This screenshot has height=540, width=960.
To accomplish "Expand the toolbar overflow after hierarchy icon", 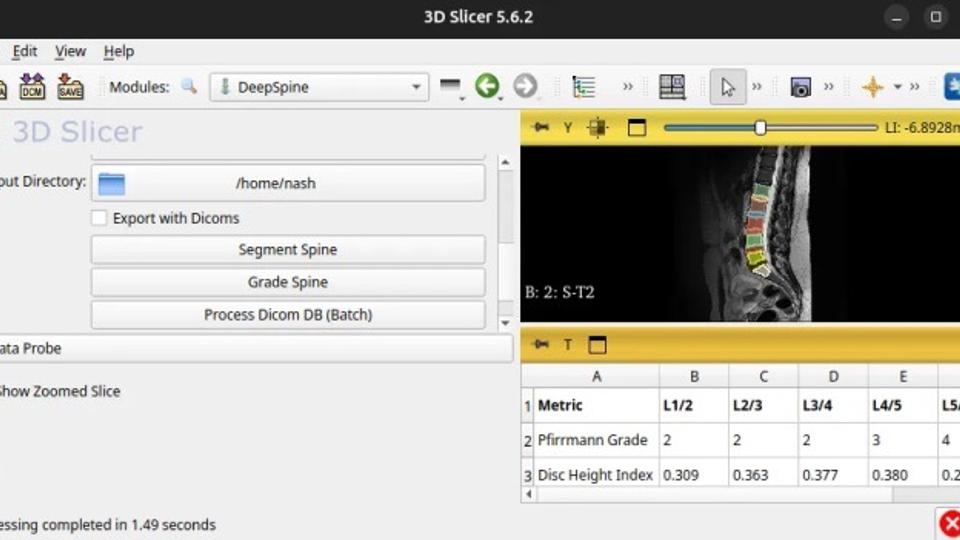I will [x=628, y=87].
